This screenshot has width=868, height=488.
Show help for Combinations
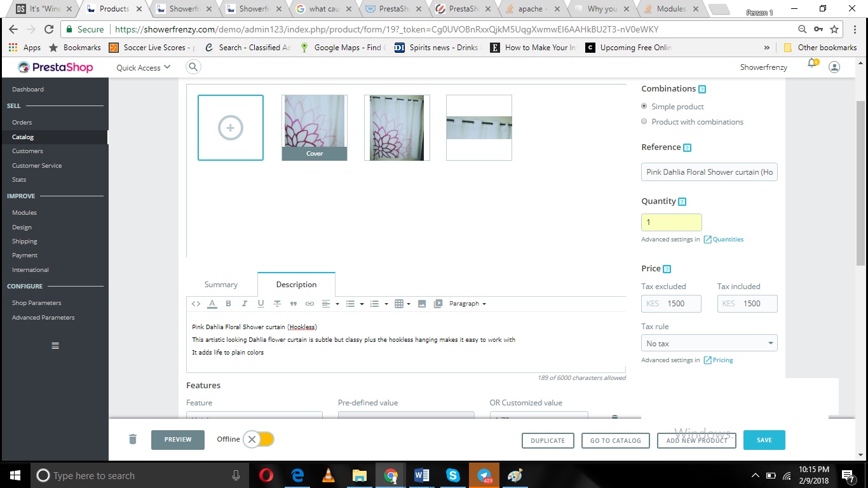(x=702, y=90)
